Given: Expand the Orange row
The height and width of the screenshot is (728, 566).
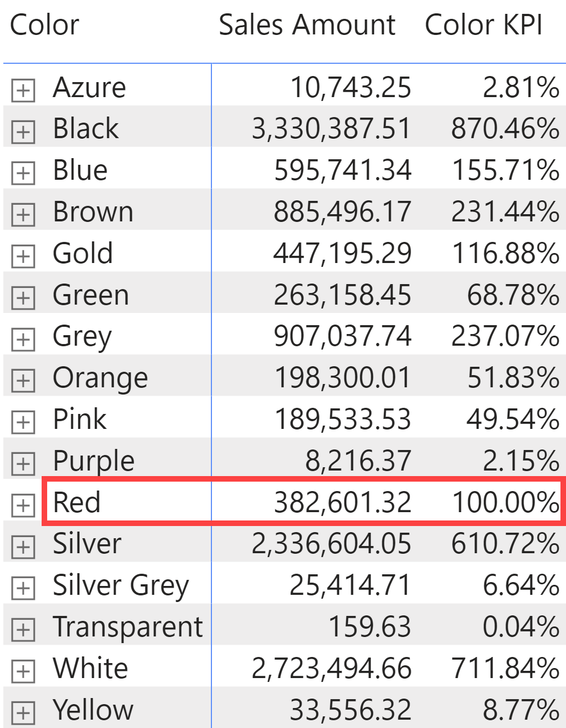Looking at the screenshot, I should [23, 380].
